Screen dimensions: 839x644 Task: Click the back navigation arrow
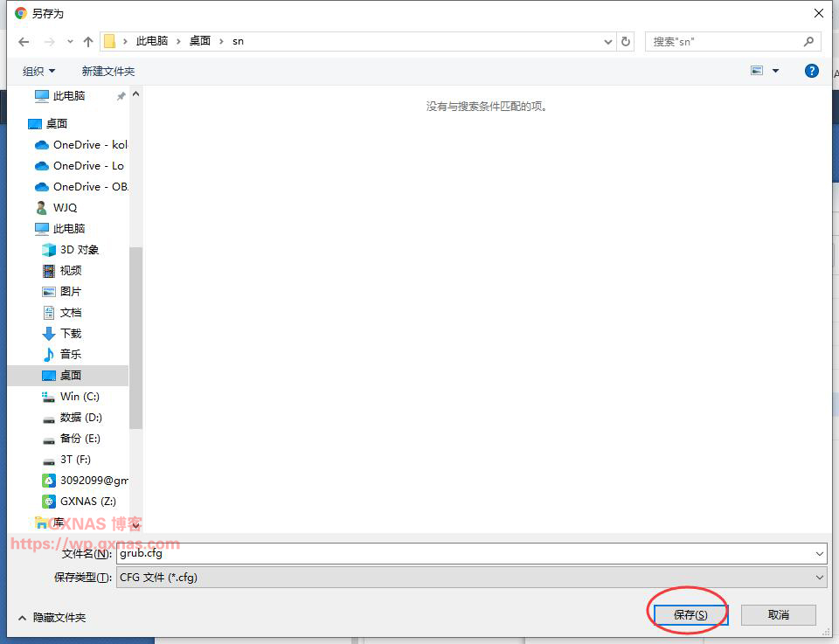(x=23, y=40)
